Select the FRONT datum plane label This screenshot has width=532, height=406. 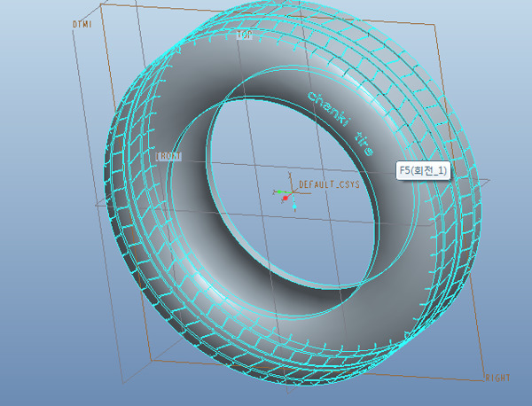point(168,156)
